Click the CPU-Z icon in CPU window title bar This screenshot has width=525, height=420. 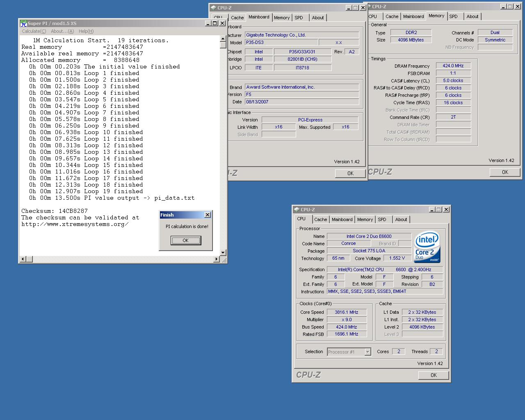[297, 210]
